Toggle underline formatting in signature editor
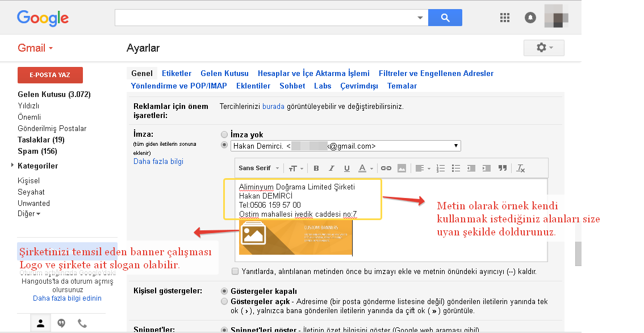 tap(346, 168)
